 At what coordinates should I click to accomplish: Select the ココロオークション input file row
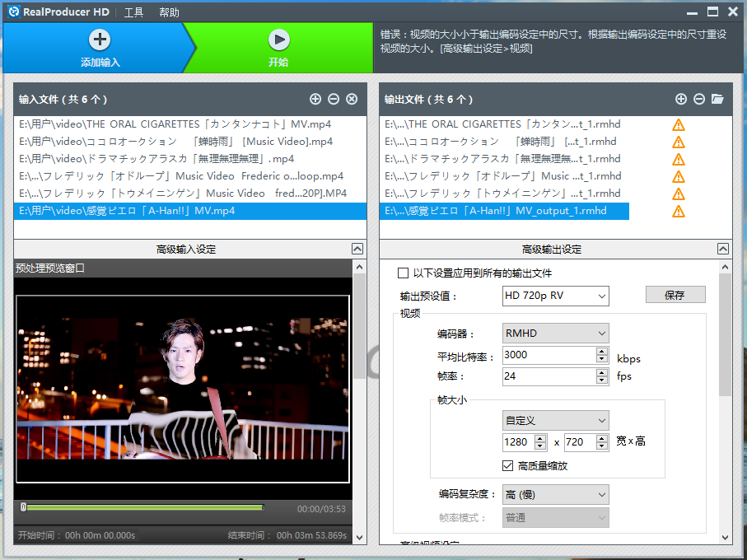(x=175, y=142)
